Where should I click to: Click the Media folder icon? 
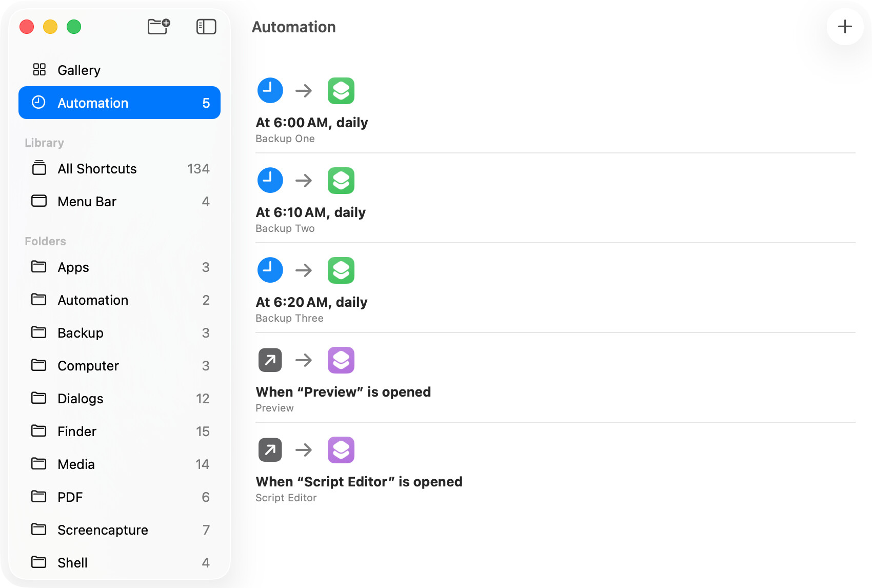(39, 463)
